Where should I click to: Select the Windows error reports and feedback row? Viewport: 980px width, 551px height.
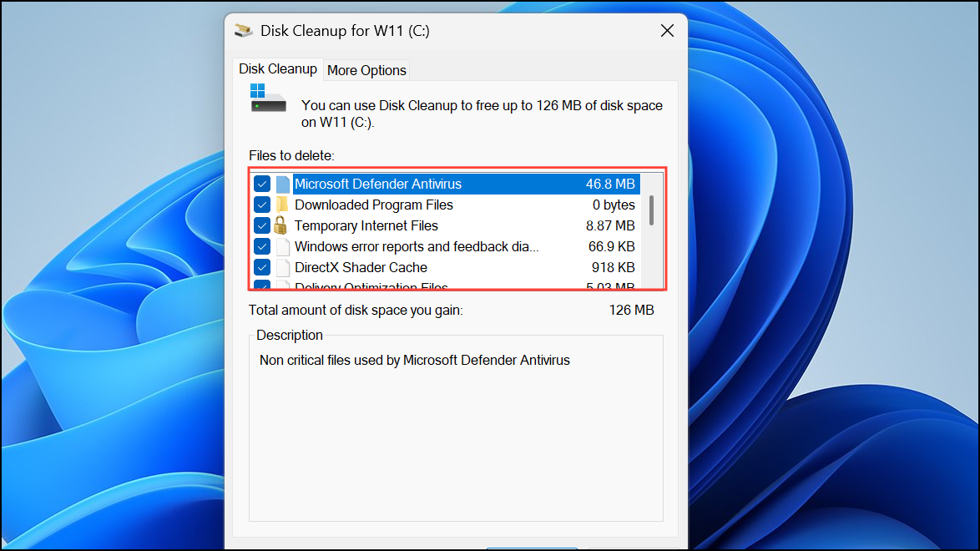pos(446,246)
